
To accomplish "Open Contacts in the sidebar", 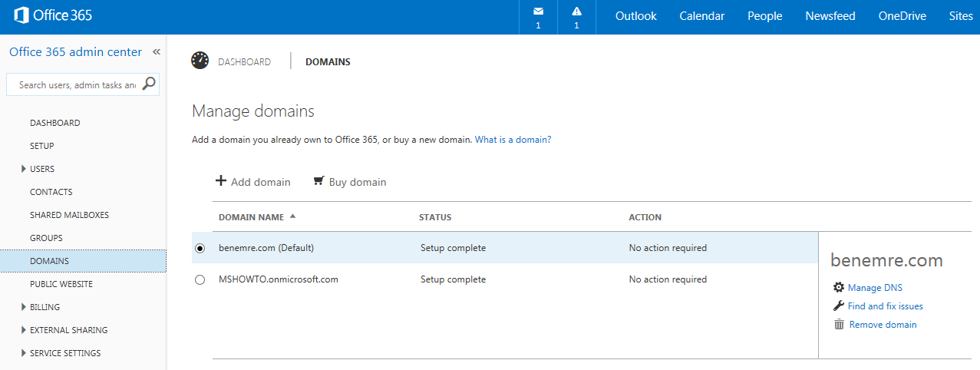I will pyautogui.click(x=51, y=192).
